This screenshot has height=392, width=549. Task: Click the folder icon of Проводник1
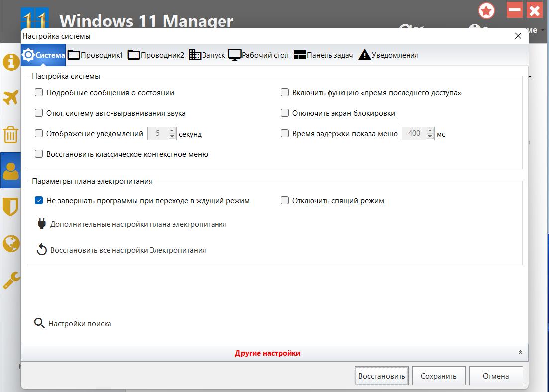[x=74, y=55]
